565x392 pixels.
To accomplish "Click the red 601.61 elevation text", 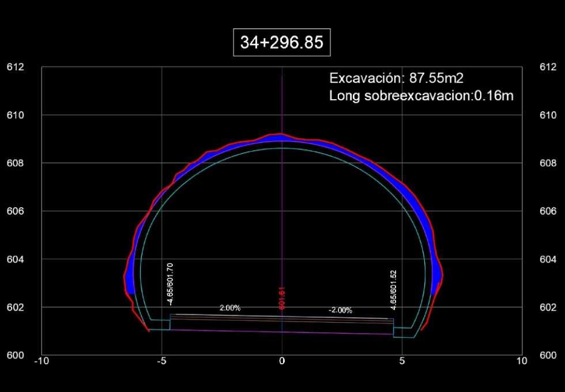I will [x=282, y=299].
